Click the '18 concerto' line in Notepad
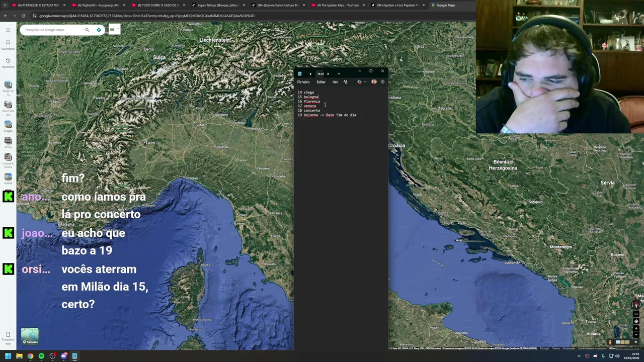This screenshot has height=362, width=644. [x=309, y=111]
